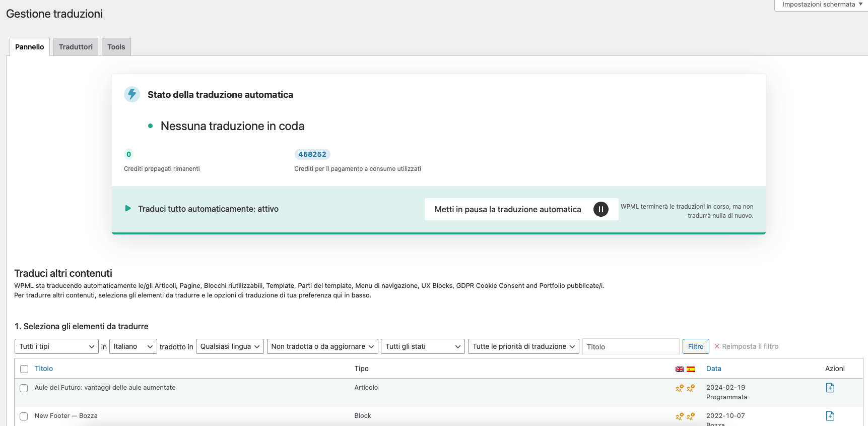The image size is (868, 426).
Task: Switch to the Traduttori tab
Action: point(76,47)
